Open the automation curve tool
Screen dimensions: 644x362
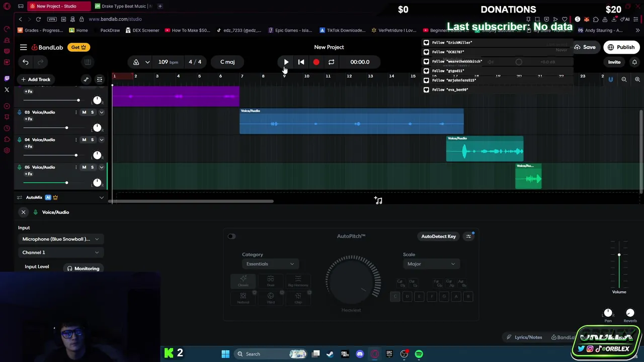[x=86, y=79]
